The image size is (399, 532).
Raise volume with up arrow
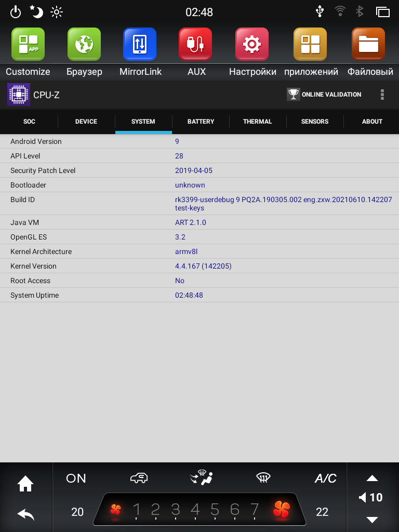(372, 478)
